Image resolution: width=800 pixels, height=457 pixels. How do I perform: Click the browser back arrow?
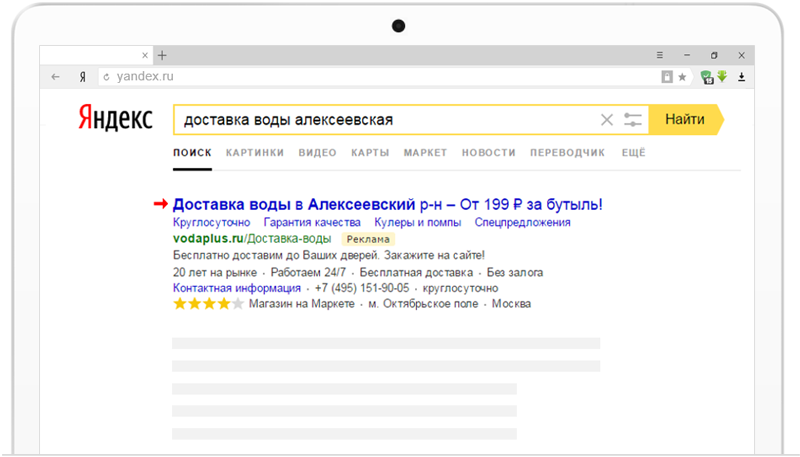coord(56,77)
